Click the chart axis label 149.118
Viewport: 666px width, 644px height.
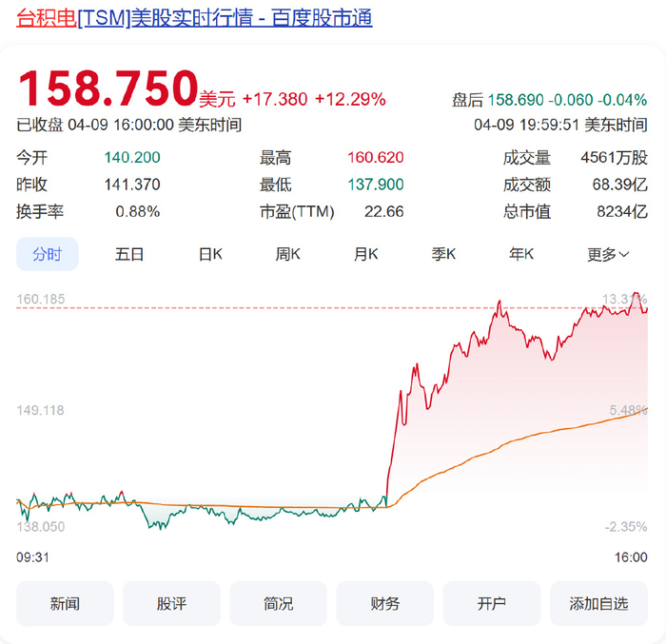[x=40, y=410]
